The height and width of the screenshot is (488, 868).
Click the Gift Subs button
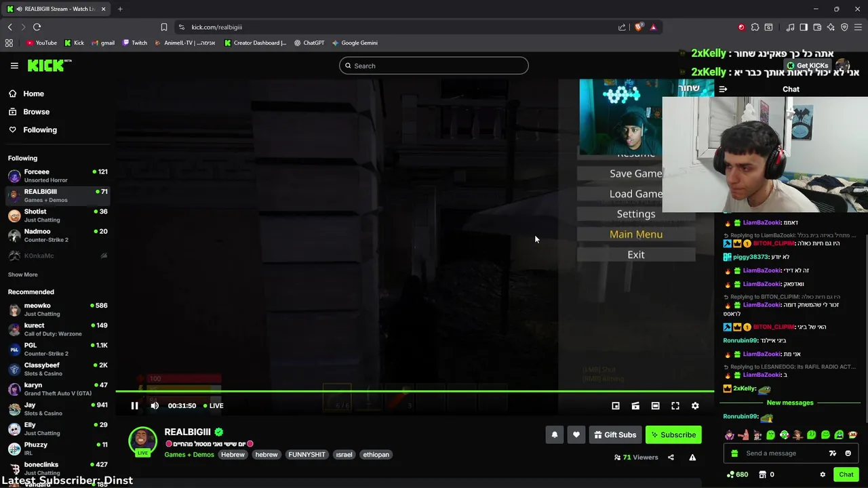click(x=615, y=434)
